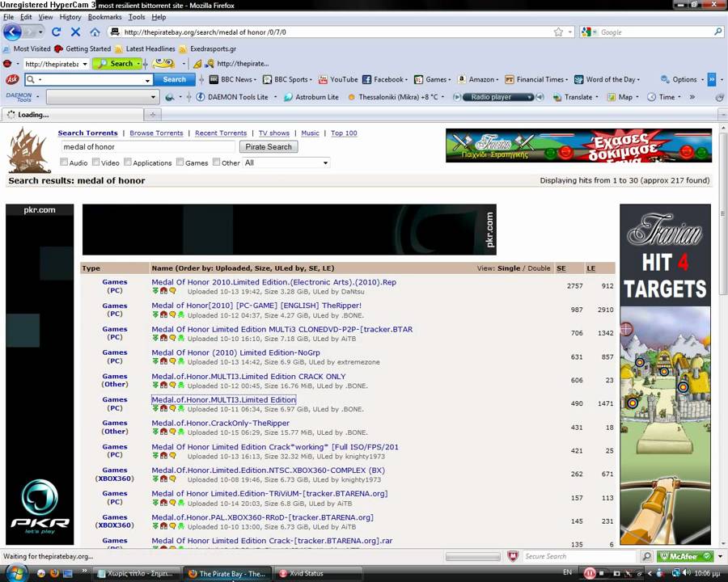
Task: Tick the Games checkbox
Action: pyautogui.click(x=180, y=162)
